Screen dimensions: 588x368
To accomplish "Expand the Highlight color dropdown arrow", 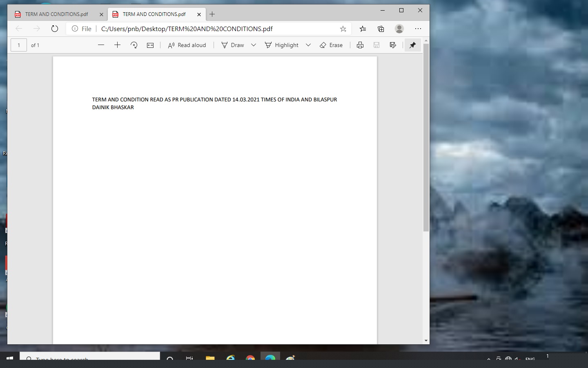I will pos(308,45).
